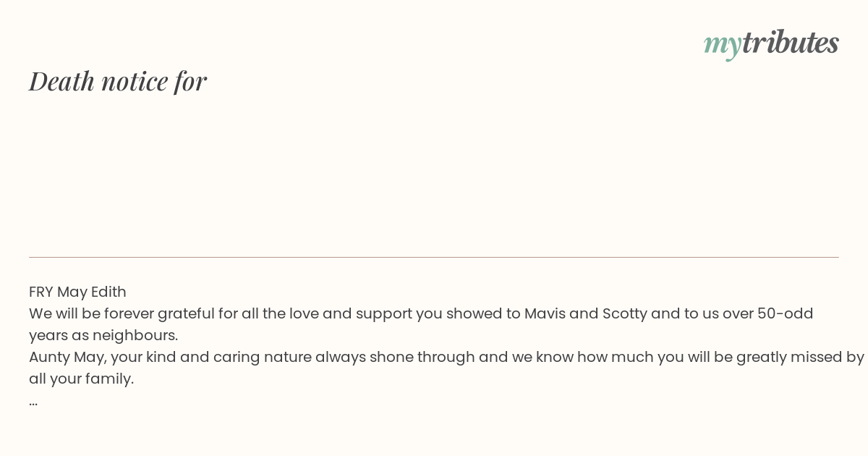Click the horizontal divider line
868x456 pixels.
tap(434, 257)
